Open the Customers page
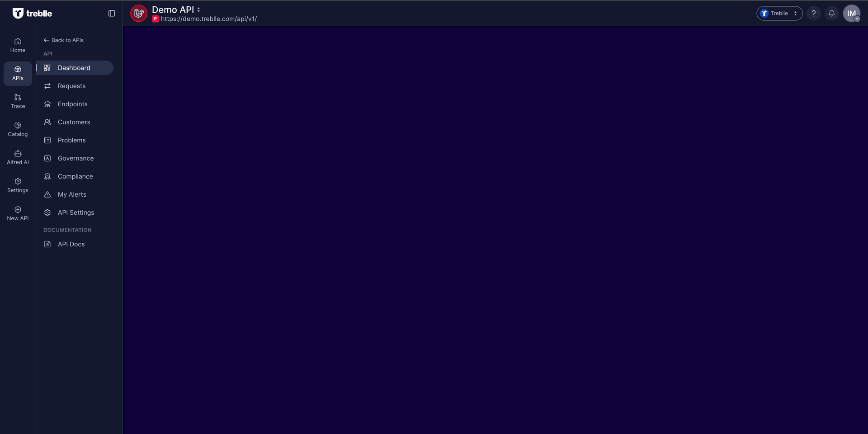 pos(75,122)
